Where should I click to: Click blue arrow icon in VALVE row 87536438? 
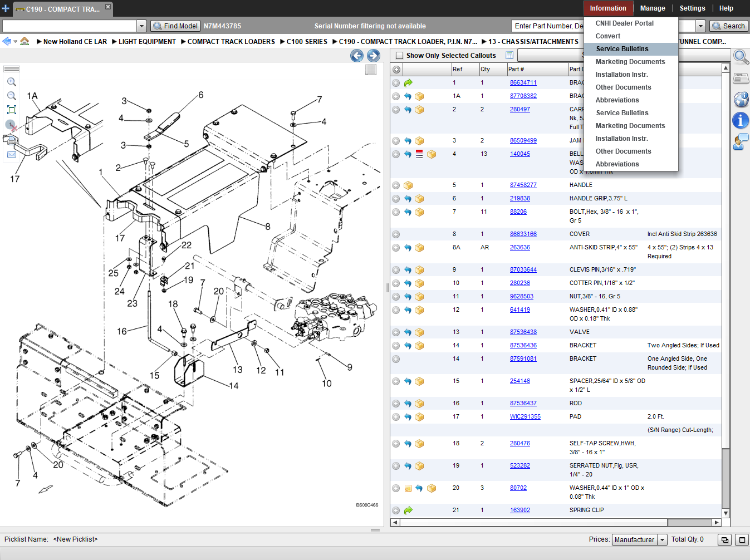[408, 332]
